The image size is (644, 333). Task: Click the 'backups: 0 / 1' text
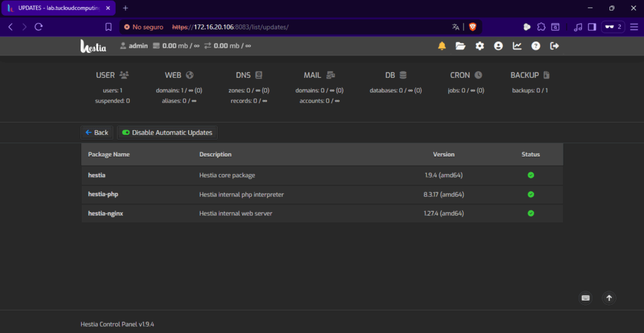point(530,90)
